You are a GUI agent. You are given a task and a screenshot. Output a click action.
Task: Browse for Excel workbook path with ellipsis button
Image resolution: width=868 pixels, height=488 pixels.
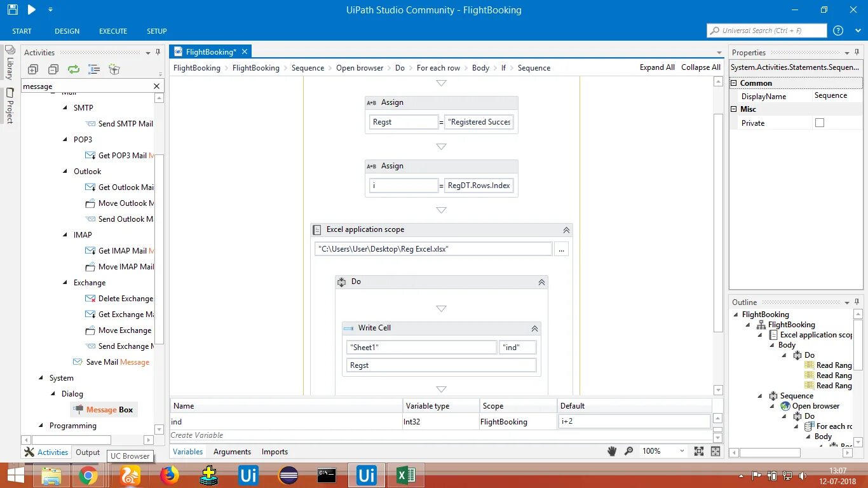coord(561,249)
